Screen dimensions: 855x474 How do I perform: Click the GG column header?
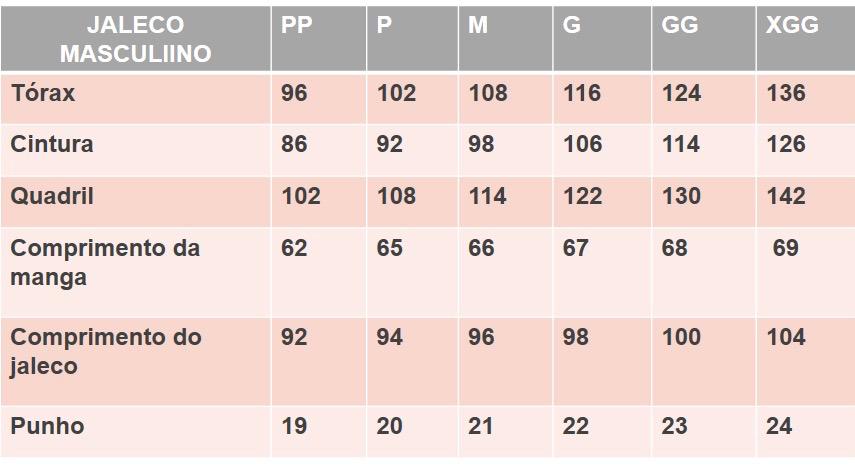pos(679,25)
